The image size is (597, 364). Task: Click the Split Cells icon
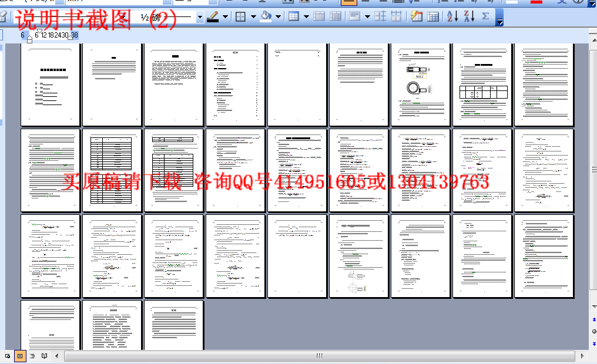click(336, 17)
